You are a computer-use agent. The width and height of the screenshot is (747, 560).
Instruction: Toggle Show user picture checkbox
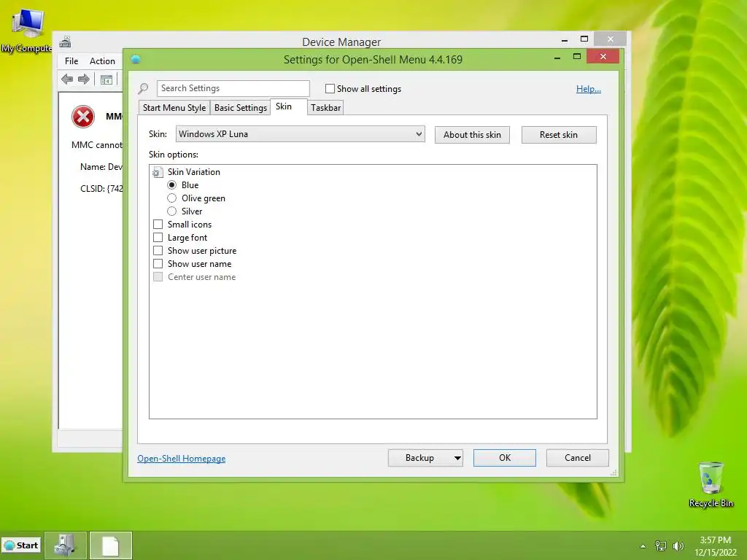tap(158, 251)
